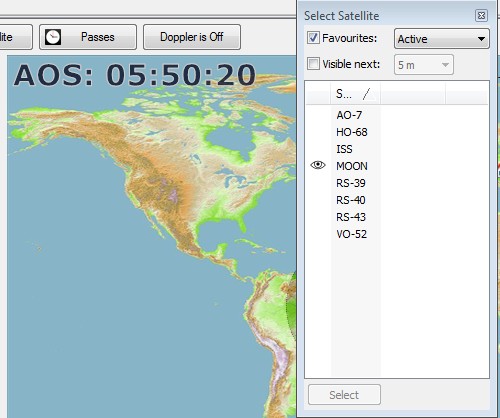Select the MOON entry
The height and width of the screenshot is (418, 500).
352,166
